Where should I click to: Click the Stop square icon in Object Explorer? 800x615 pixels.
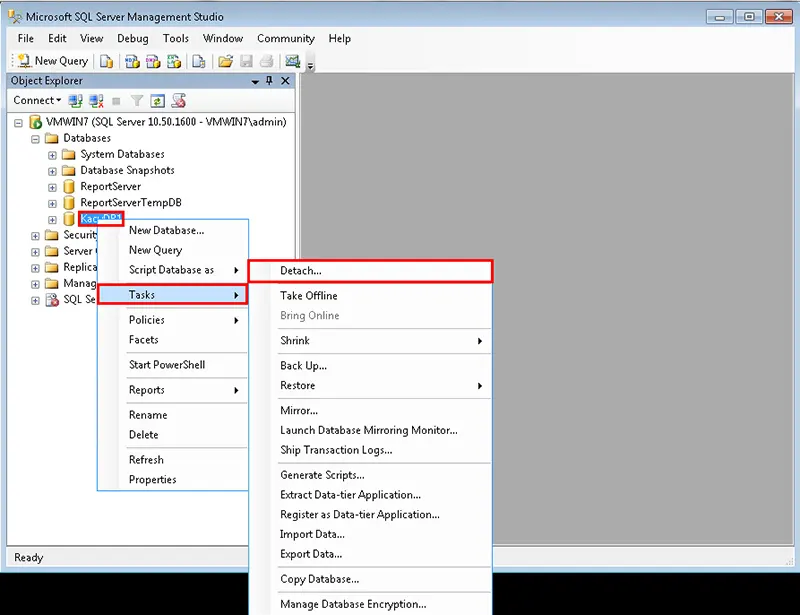(x=116, y=101)
